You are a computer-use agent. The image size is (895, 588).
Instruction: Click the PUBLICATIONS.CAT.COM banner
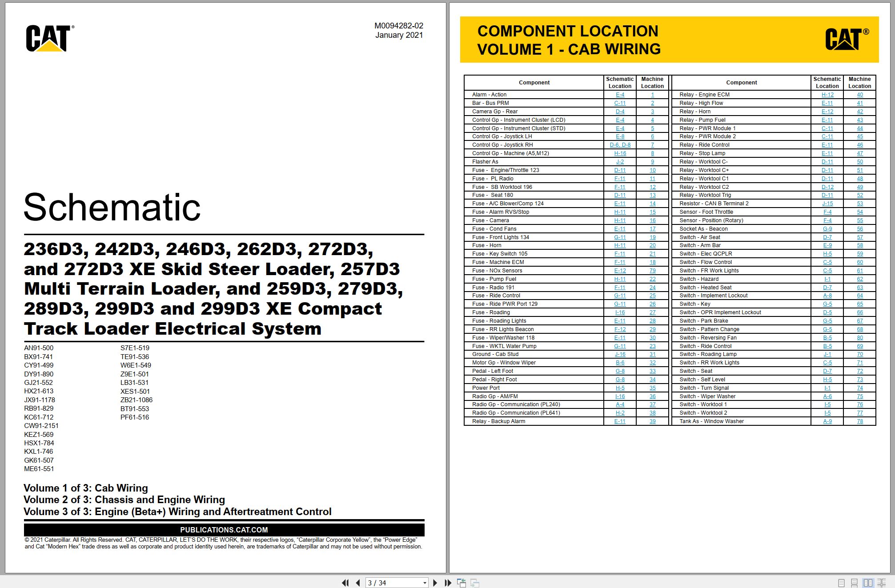(x=224, y=530)
